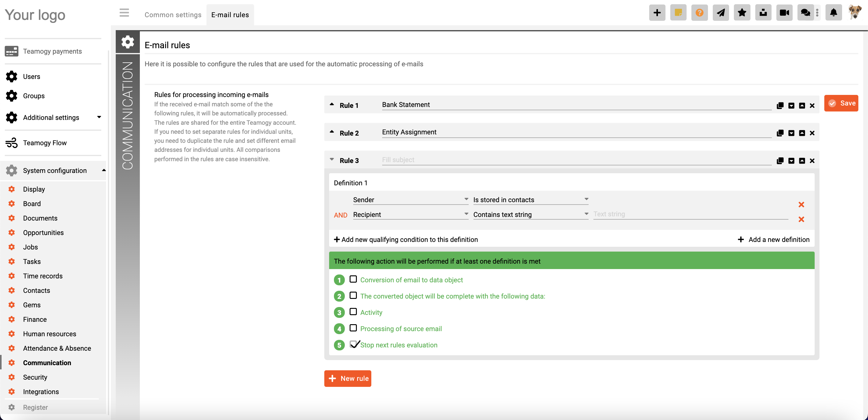This screenshot has height=420, width=868.
Task: Expand Rule 2 with triangle arrow
Action: (x=332, y=132)
